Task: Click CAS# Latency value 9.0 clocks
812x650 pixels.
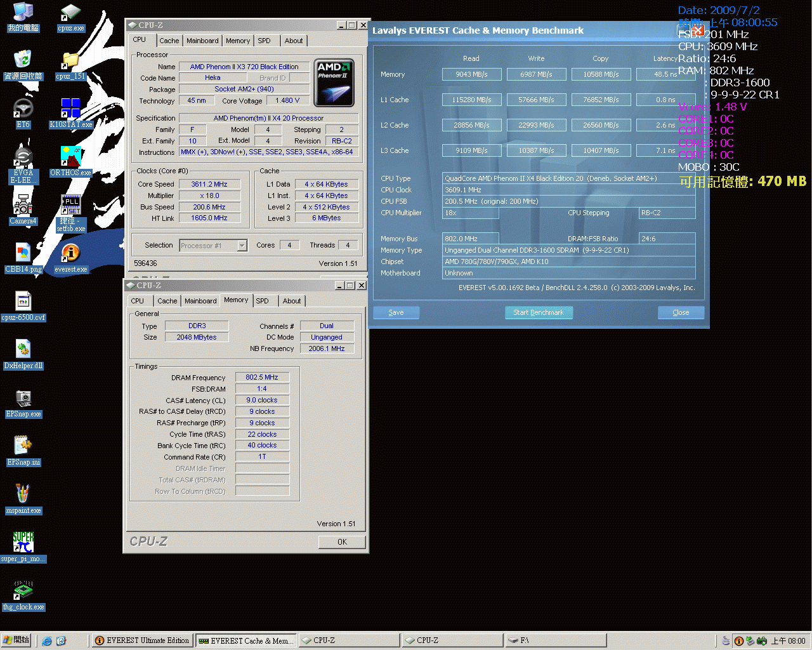Action: tap(262, 400)
